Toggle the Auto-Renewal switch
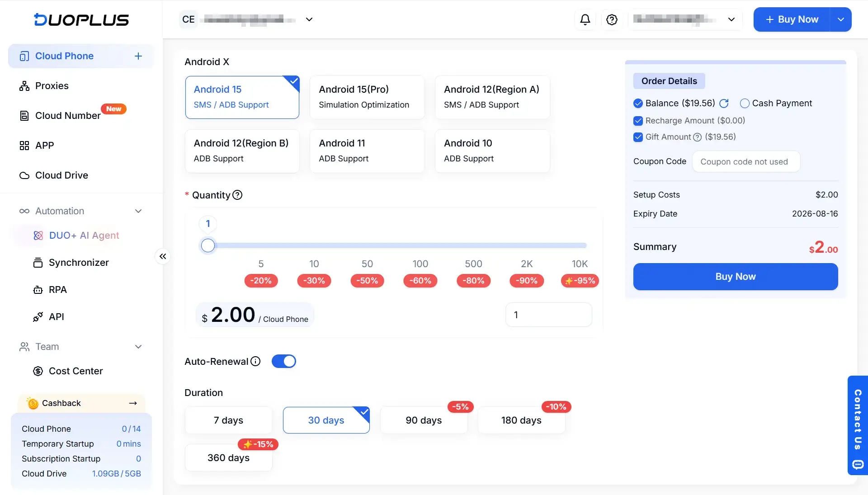This screenshot has width=868, height=495. point(284,361)
